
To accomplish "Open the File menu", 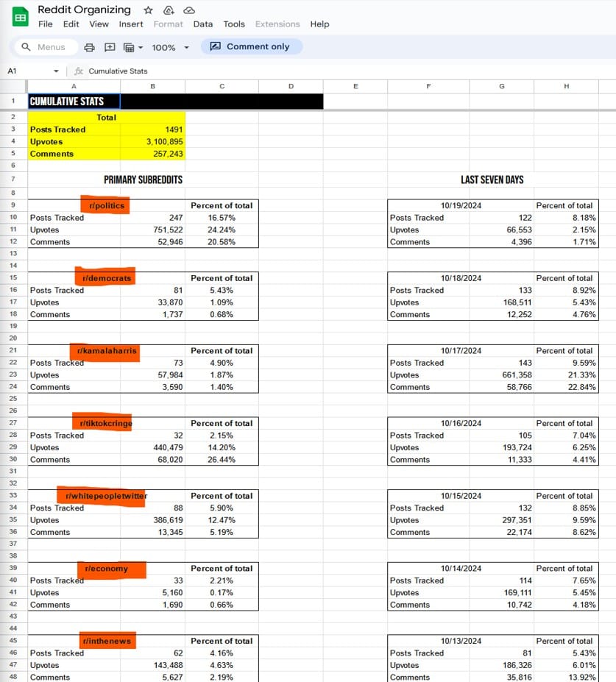I will (x=46, y=24).
